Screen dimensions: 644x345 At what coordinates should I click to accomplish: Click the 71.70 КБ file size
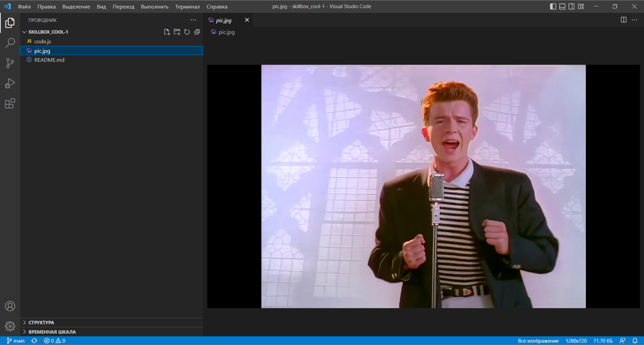point(603,341)
